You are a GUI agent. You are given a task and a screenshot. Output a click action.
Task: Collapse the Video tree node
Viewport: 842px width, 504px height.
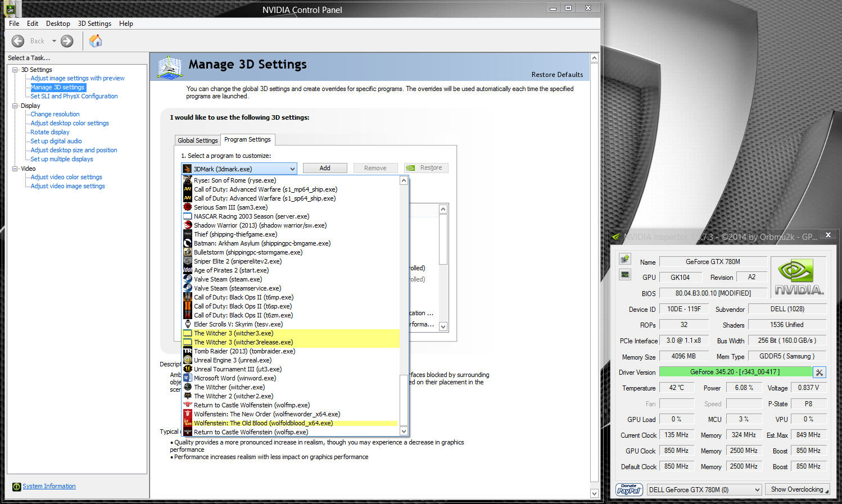click(15, 169)
